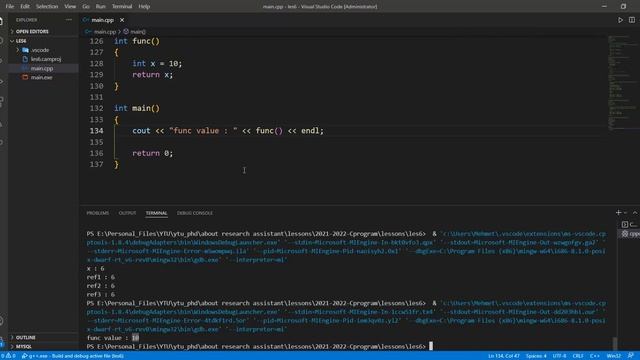The width and height of the screenshot is (640, 360).
Task: Open the Explorer view in activity bar
Action: pos(2,21)
